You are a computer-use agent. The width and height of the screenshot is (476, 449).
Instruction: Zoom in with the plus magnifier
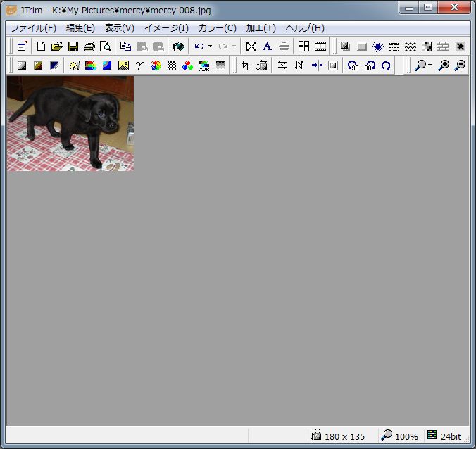coord(444,65)
